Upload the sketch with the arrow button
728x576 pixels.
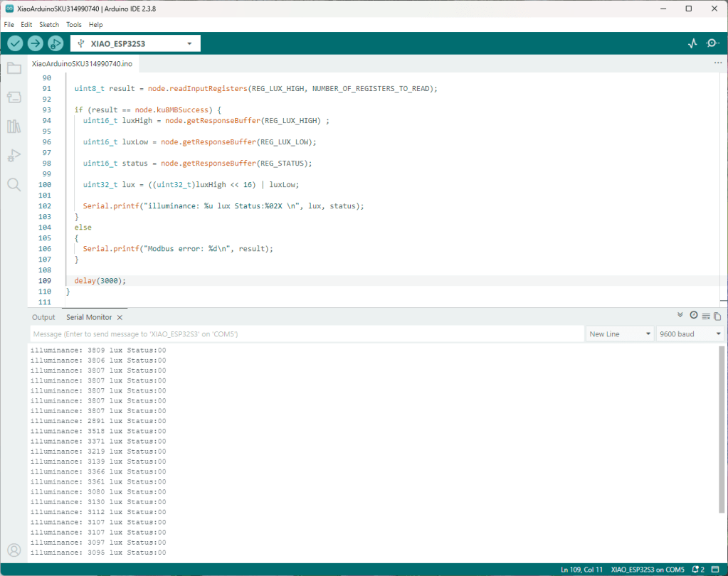pos(35,43)
